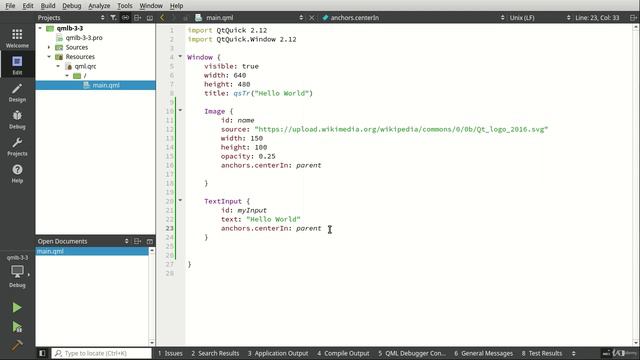Image resolution: width=640 pixels, height=360 pixels.
Task: Close the Projects side panel
Action: click(x=150, y=18)
